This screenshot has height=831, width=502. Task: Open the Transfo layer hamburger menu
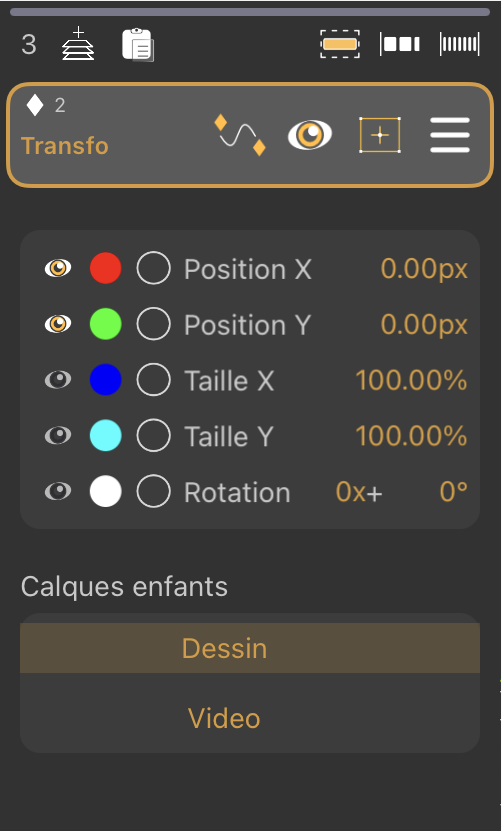(450, 135)
